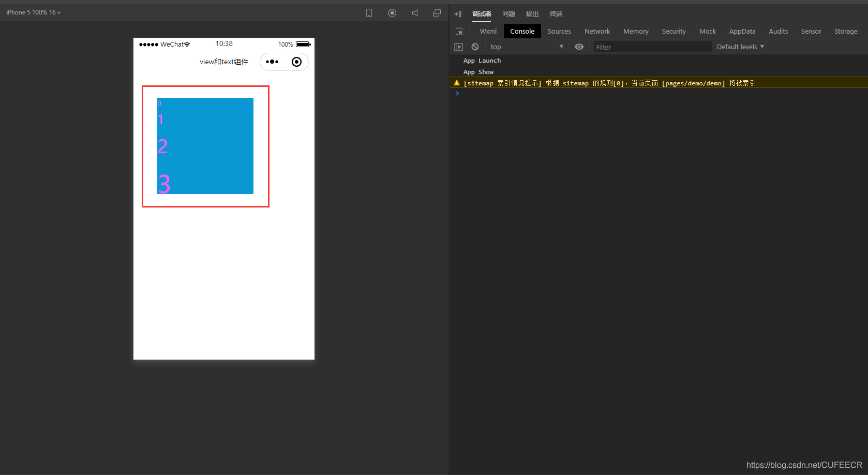Open the Wxml panel tab
Viewport: 868px width, 475px height.
[488, 32]
